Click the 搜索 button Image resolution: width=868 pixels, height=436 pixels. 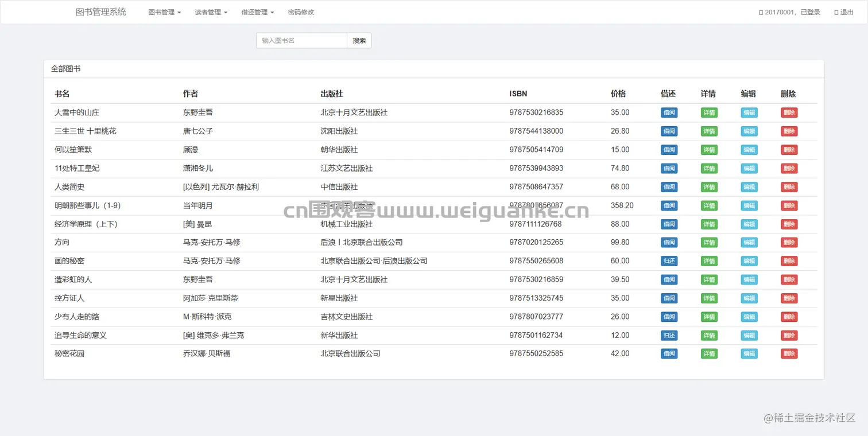(x=359, y=41)
